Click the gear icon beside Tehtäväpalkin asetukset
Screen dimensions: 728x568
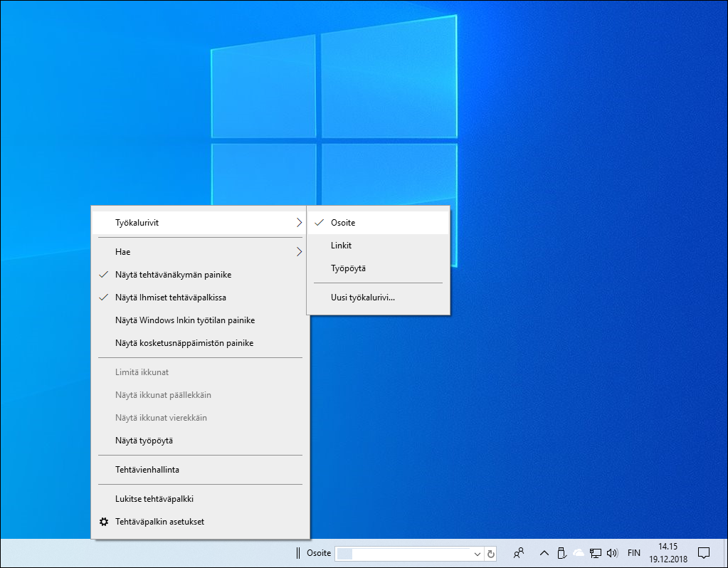click(104, 522)
